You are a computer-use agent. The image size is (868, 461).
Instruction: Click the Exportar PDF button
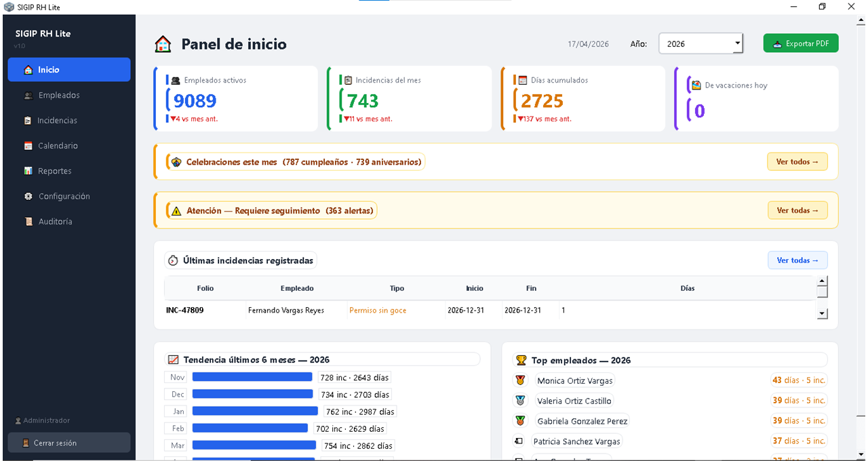point(801,43)
